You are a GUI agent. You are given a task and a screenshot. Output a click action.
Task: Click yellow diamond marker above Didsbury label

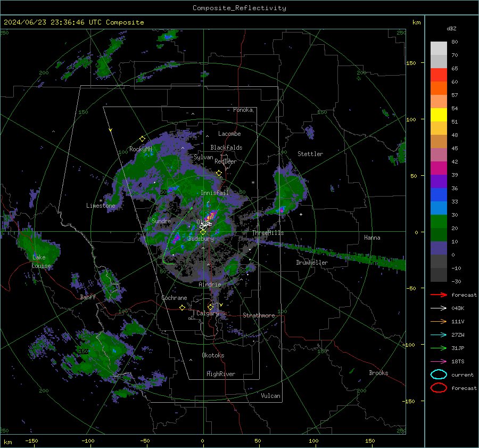click(203, 232)
